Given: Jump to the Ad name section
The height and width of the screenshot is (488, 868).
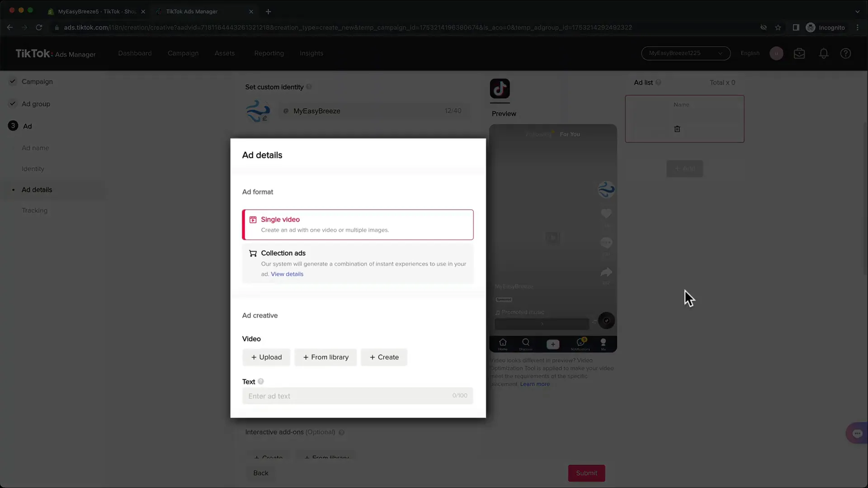Looking at the screenshot, I should click(x=35, y=148).
